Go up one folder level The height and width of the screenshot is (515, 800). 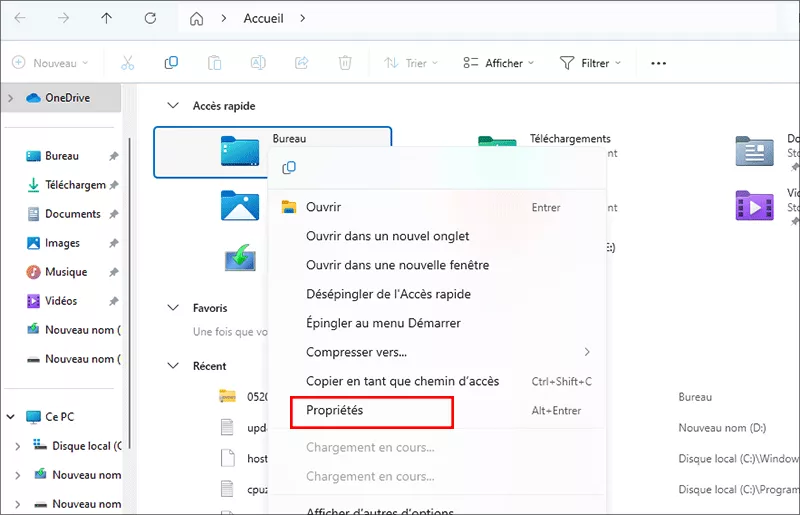(106, 18)
